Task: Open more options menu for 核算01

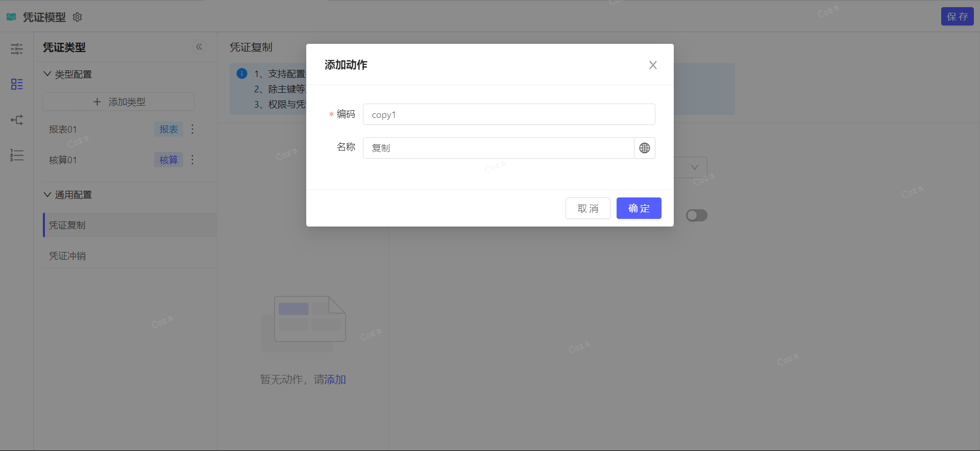Action: [192, 160]
